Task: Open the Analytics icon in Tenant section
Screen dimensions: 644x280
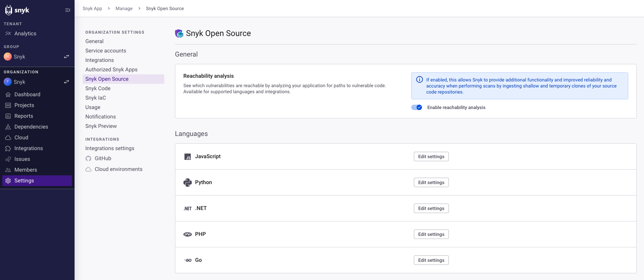Action: click(8, 34)
